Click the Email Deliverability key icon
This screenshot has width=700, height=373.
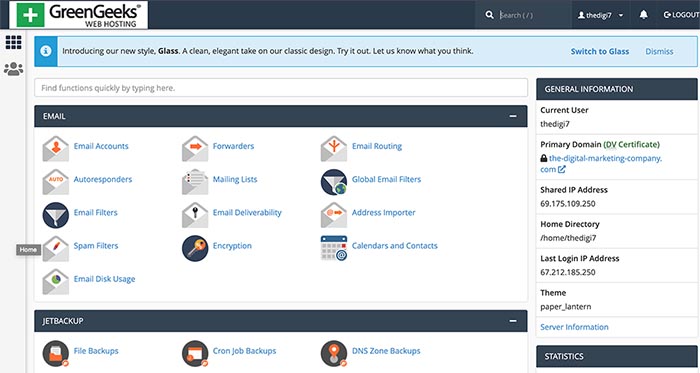click(x=195, y=215)
